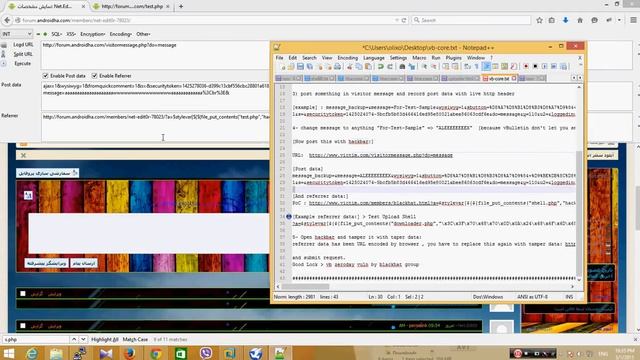Click the Firefox Search box

click(471, 20)
